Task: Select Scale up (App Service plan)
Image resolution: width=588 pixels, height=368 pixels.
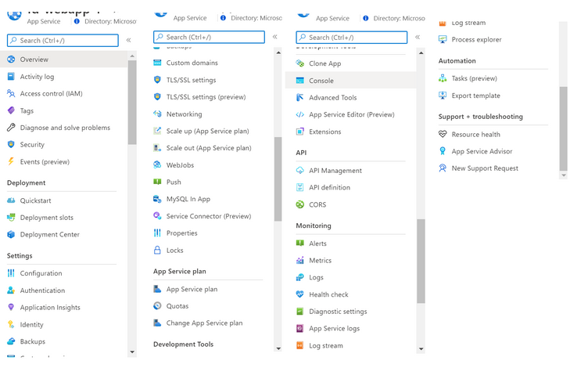Action: (x=208, y=131)
